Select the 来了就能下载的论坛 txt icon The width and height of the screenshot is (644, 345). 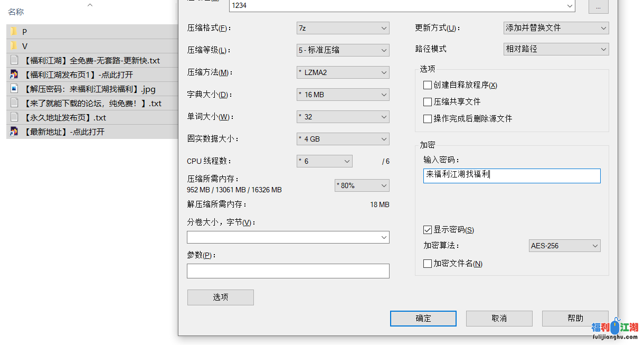point(13,103)
